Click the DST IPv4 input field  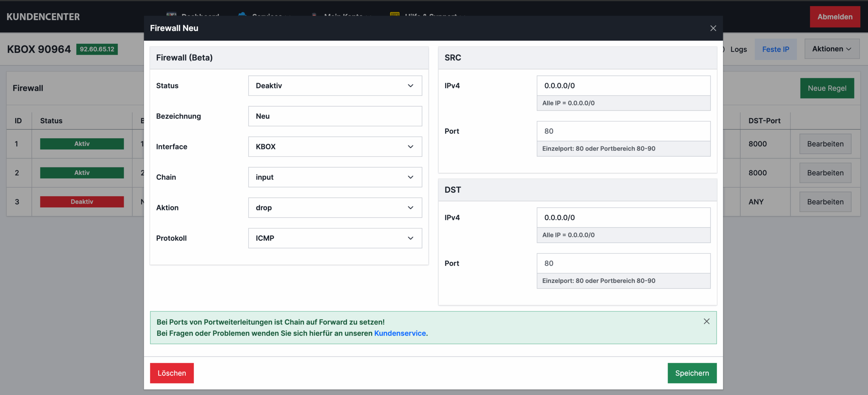point(623,217)
